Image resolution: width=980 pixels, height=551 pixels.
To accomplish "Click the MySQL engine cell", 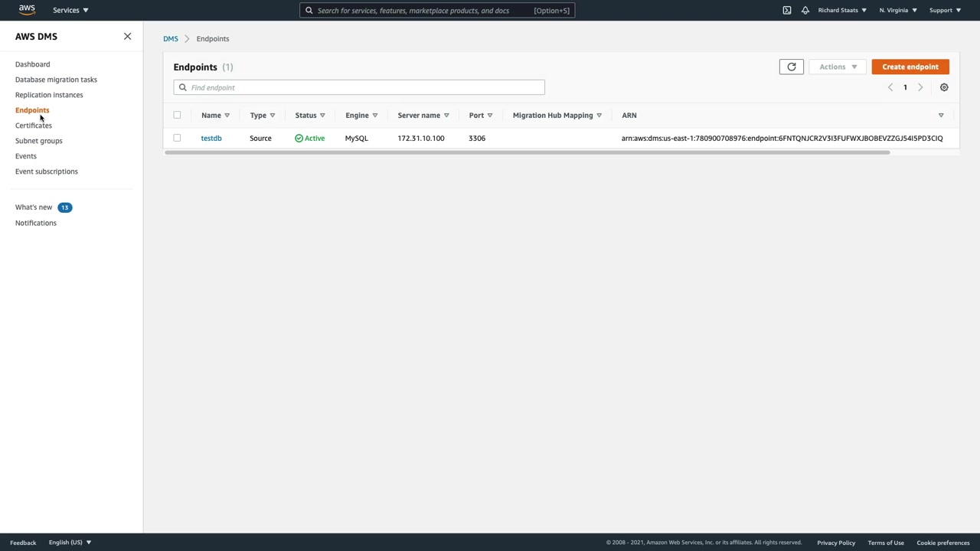I will 357,138.
